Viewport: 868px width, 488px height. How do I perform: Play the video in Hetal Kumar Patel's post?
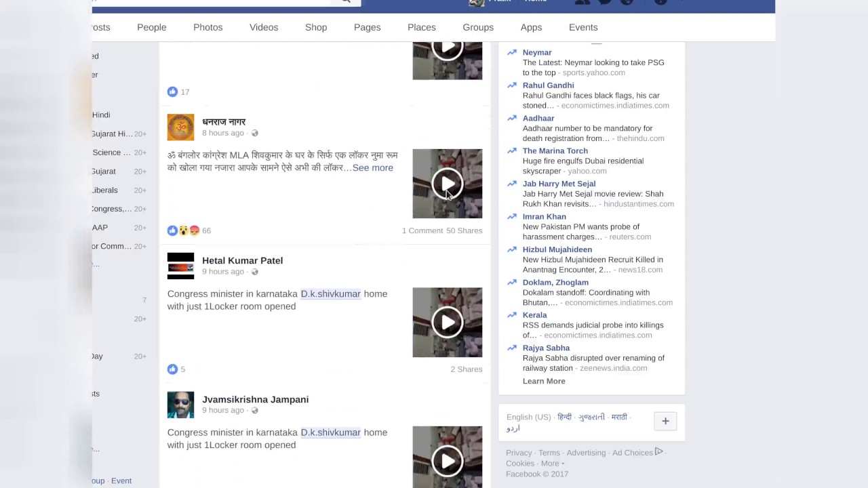point(448,323)
